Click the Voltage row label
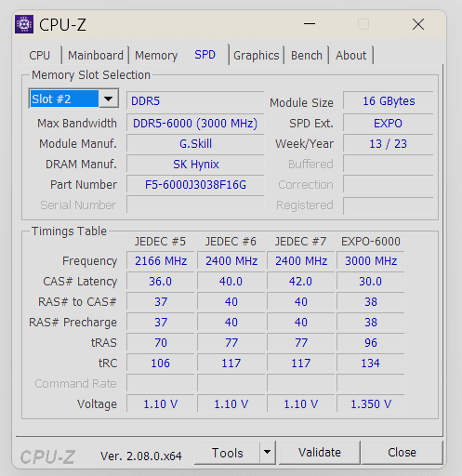The height and width of the screenshot is (476, 462). pos(97,404)
